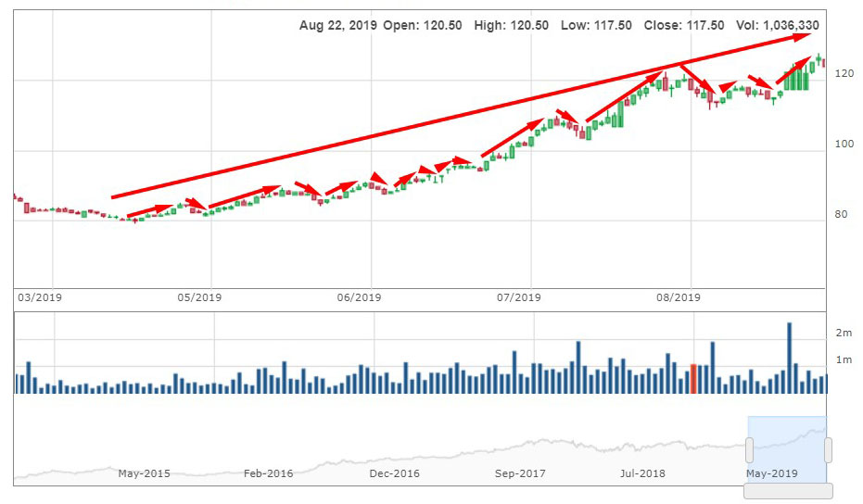The height and width of the screenshot is (504, 863).
Task: Click the May-2019 navigator label
Action: click(x=771, y=473)
